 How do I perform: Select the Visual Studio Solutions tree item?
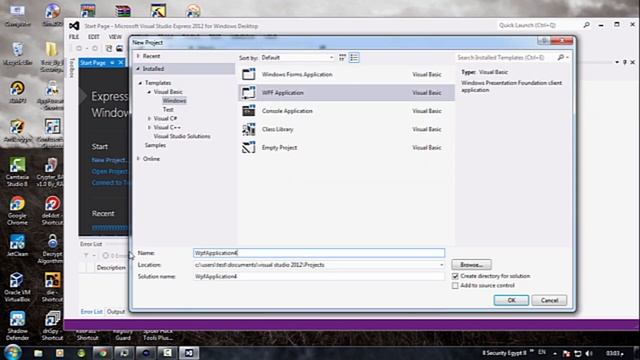coord(182,136)
